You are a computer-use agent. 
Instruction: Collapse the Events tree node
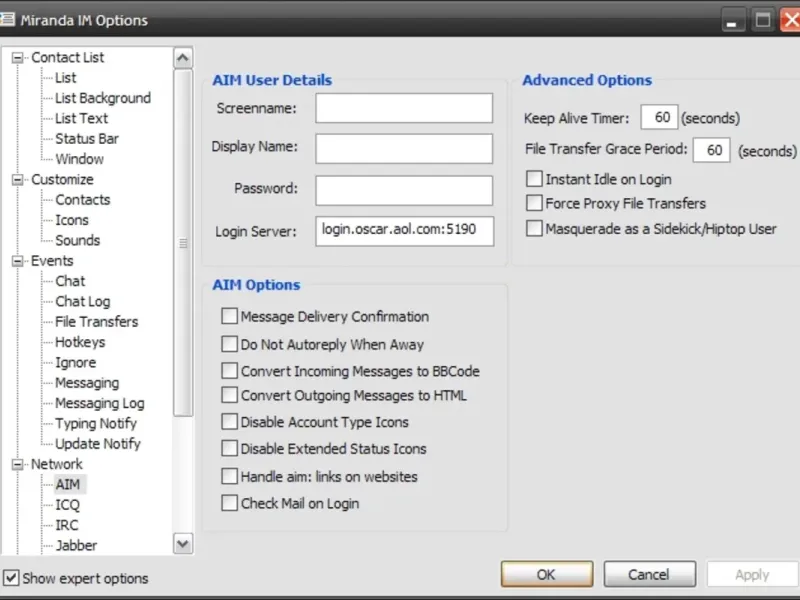click(17, 261)
